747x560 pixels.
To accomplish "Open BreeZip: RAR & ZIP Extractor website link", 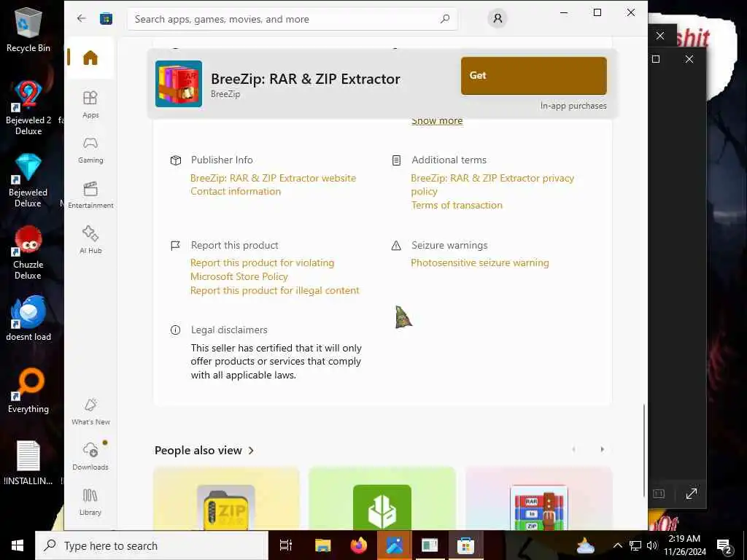I will coord(273,178).
